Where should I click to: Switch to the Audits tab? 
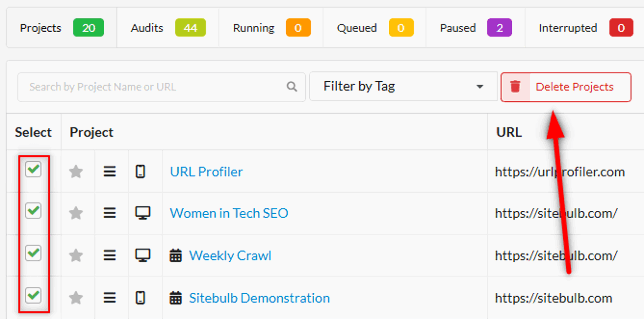tap(168, 28)
